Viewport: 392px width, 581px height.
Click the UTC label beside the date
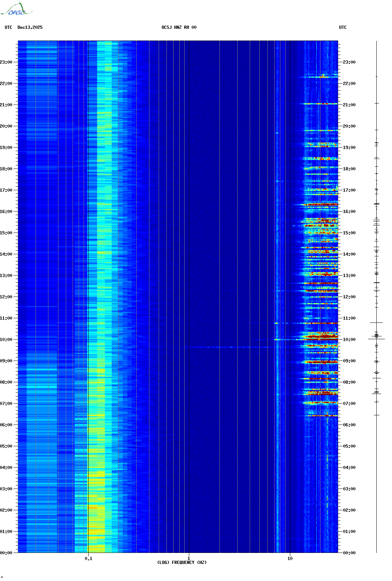pyautogui.click(x=9, y=27)
